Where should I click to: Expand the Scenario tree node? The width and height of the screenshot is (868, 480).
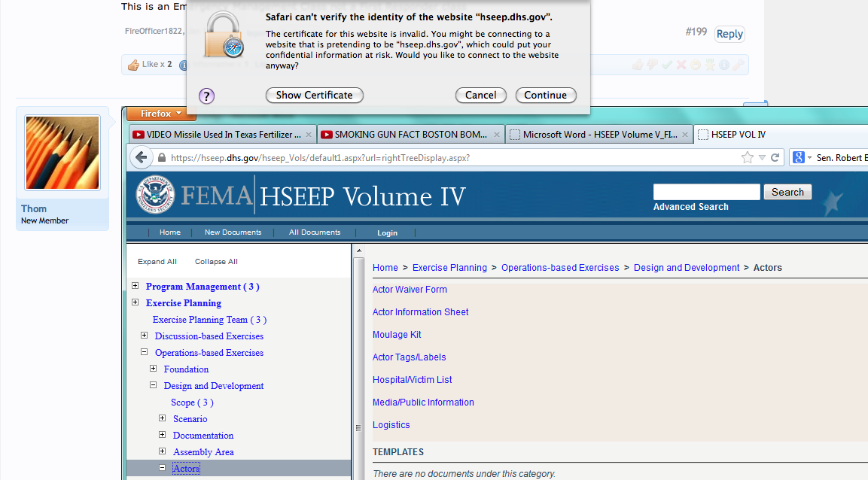click(163, 418)
